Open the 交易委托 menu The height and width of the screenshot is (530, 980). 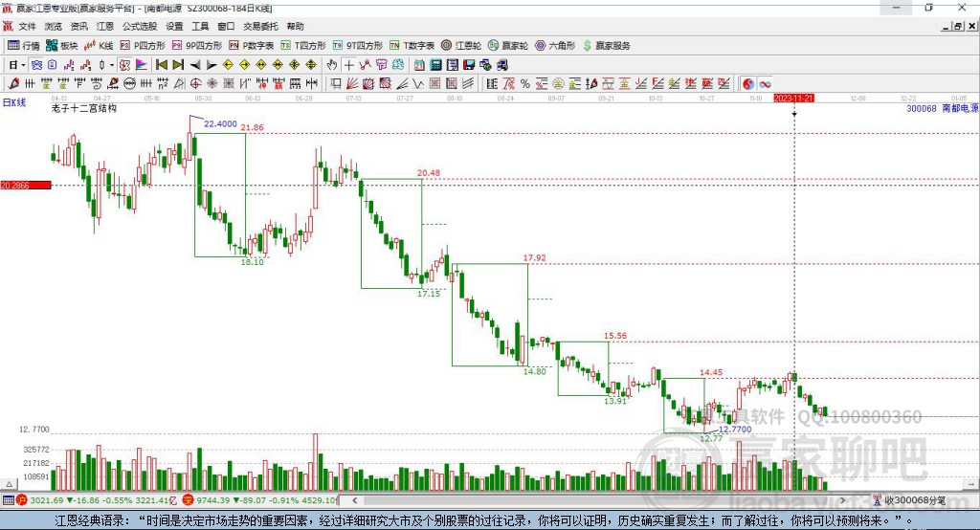(x=260, y=26)
